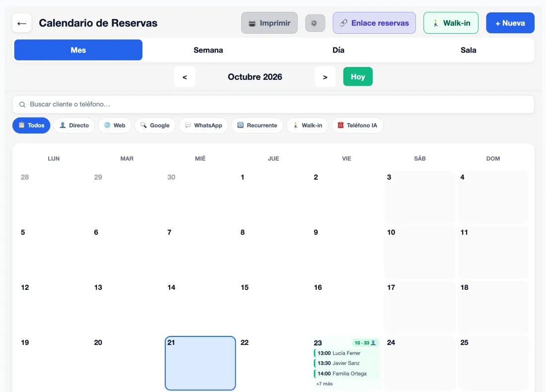The width and height of the screenshot is (546, 392).
Task: Filter by Teléfono IA reservations
Action: (x=357, y=126)
